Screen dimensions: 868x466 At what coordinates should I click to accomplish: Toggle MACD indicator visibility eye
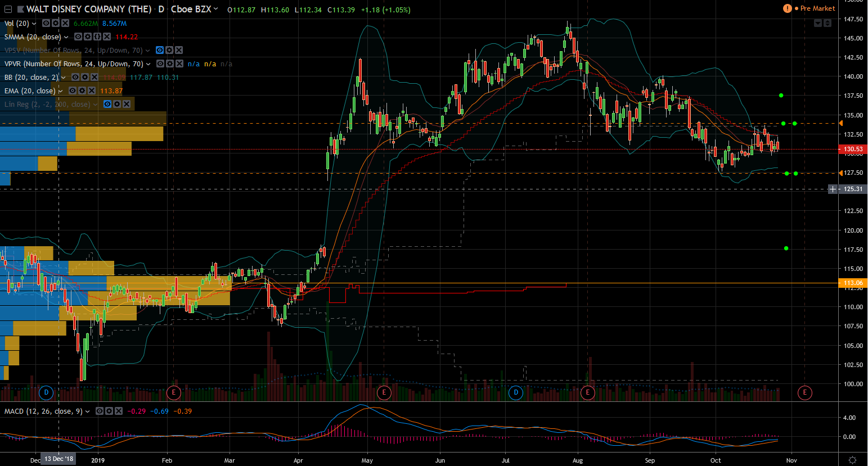pyautogui.click(x=100, y=411)
